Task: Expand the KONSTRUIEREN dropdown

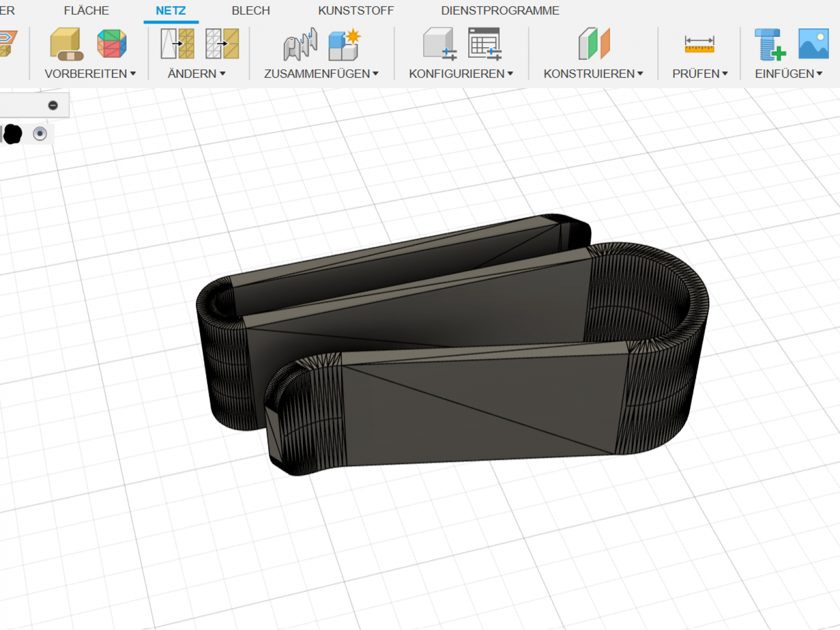Action: click(x=593, y=73)
